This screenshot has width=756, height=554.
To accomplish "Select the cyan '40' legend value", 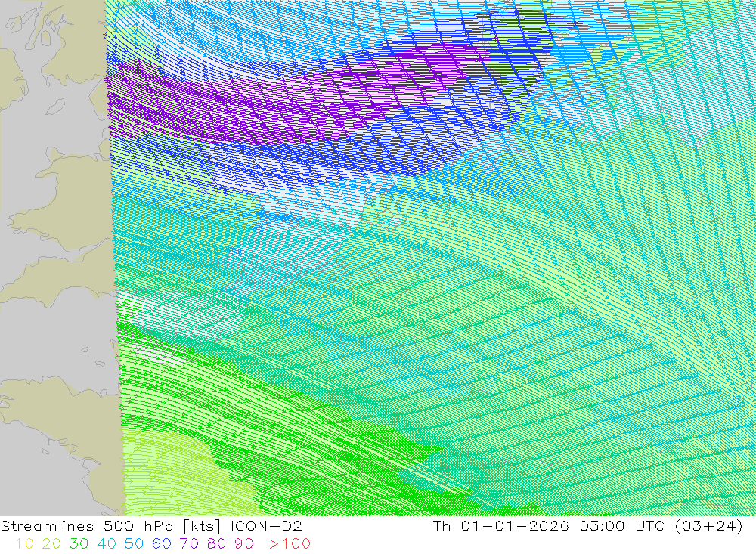I will point(107,544).
